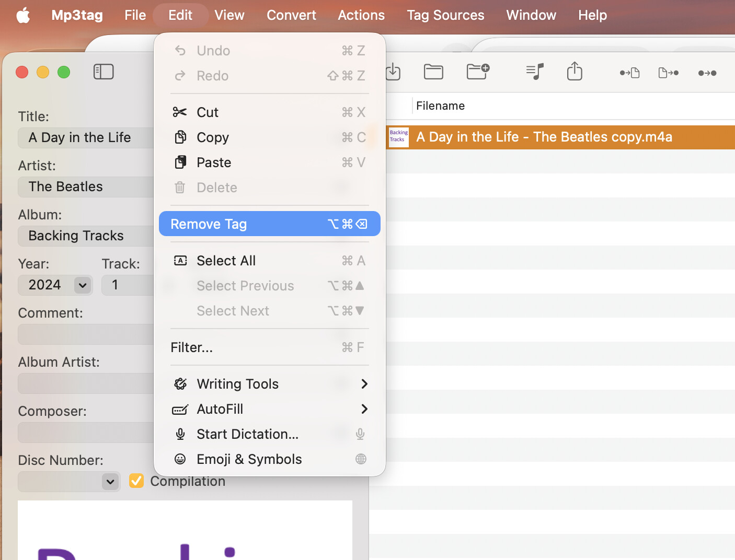Viewport: 735px width, 560px height.
Task: Click the open folder toolbar icon
Action: (x=433, y=72)
